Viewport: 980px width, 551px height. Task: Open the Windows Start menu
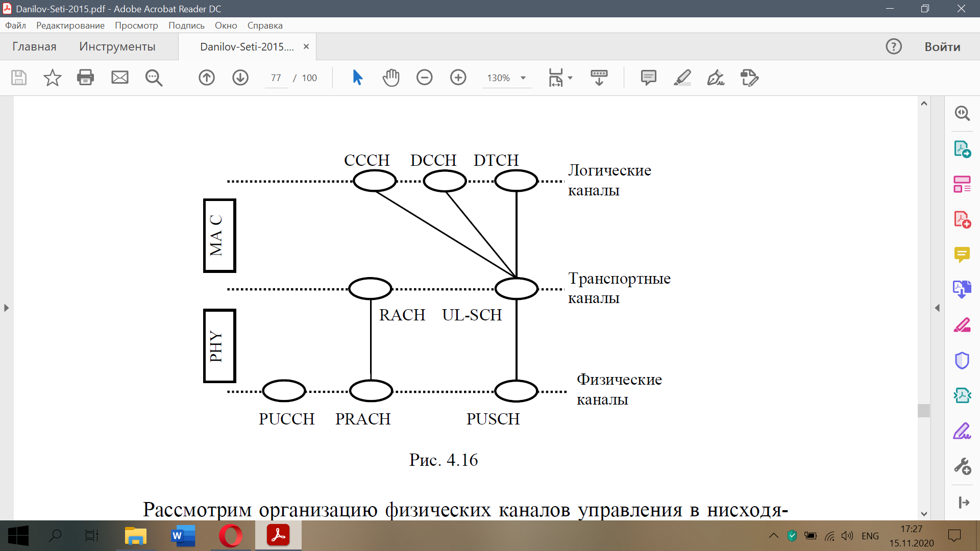pos(18,536)
